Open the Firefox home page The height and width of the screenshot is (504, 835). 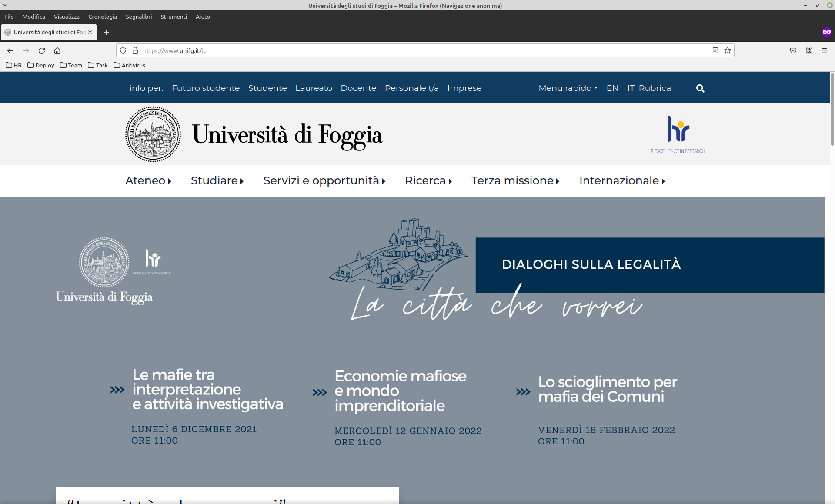[x=57, y=51]
